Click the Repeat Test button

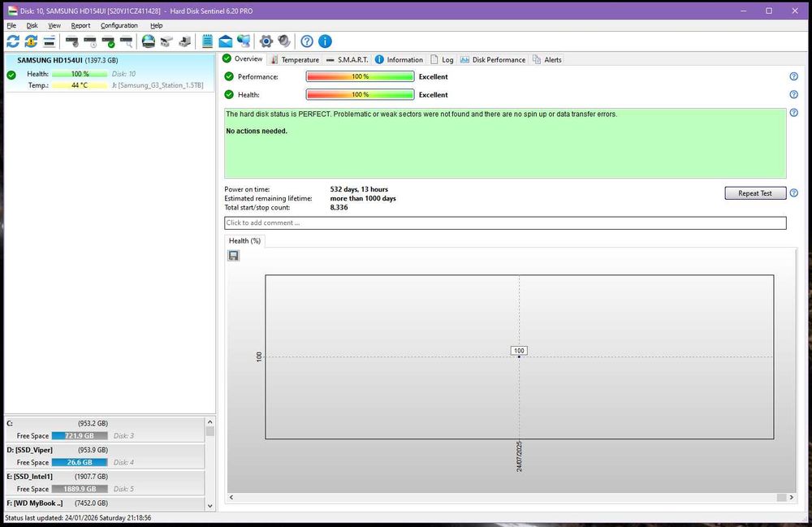(x=755, y=193)
